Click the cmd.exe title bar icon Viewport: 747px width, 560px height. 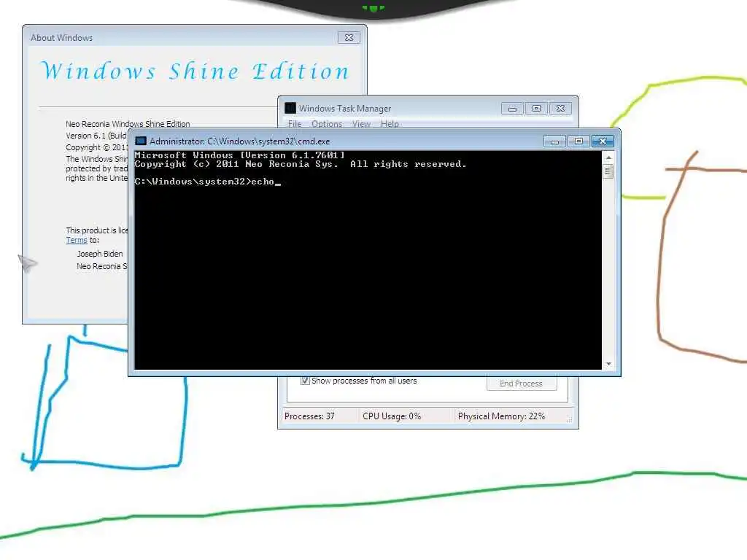pyautogui.click(x=141, y=141)
